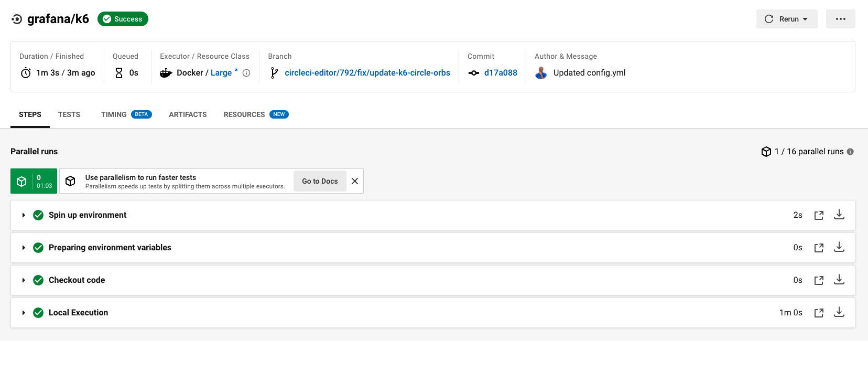The height and width of the screenshot is (371, 868).
Task: Click the Rerun button
Action: point(787,19)
